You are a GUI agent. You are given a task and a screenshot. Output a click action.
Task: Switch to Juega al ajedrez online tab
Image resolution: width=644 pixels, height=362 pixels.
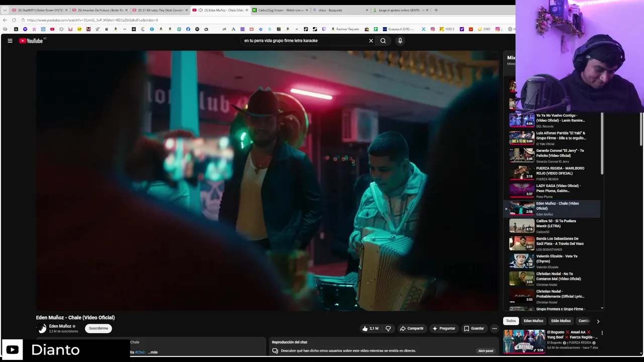401,10
